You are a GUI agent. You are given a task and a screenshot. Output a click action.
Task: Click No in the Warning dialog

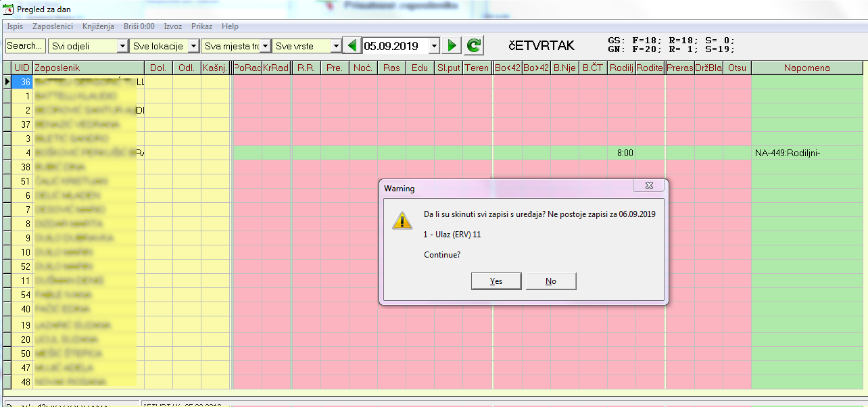(551, 281)
